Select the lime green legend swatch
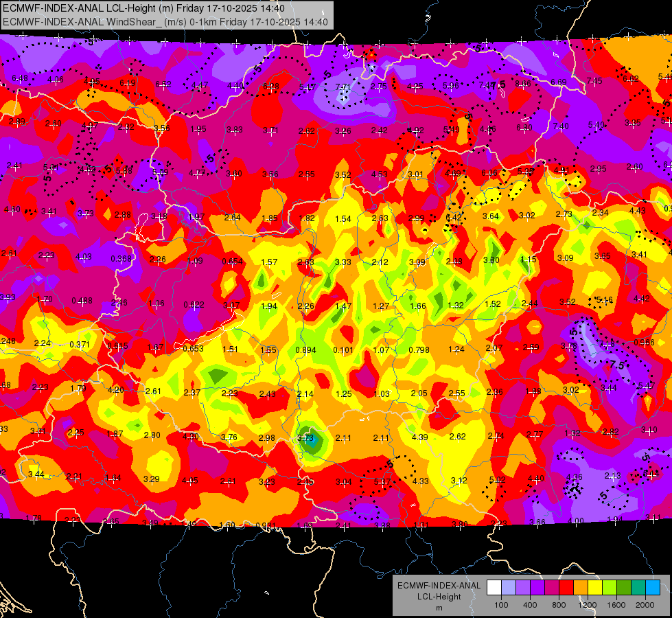 tap(609, 588)
